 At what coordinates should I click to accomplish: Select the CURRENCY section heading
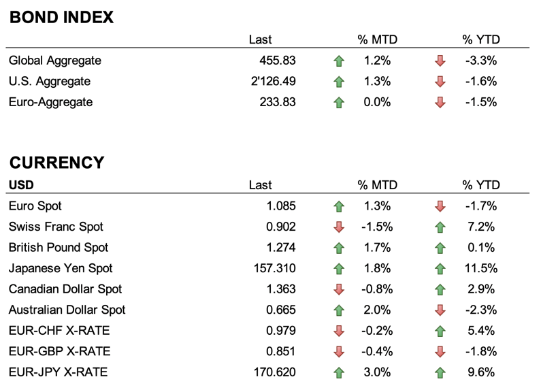click(x=57, y=163)
